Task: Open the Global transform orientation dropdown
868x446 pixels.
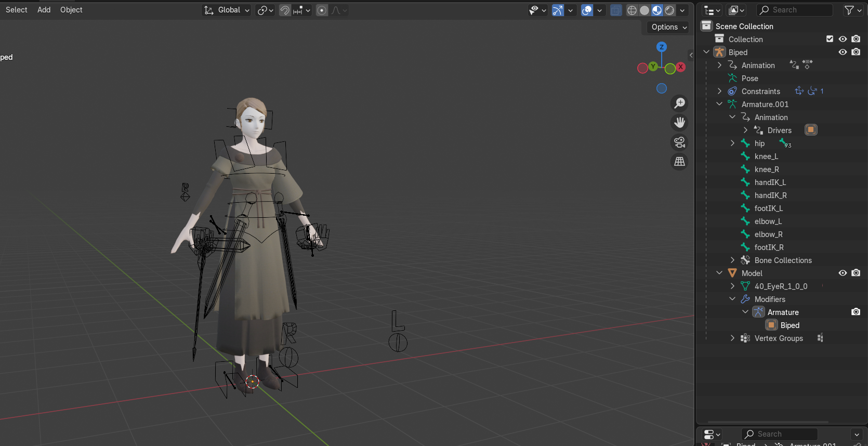Action: (x=227, y=10)
